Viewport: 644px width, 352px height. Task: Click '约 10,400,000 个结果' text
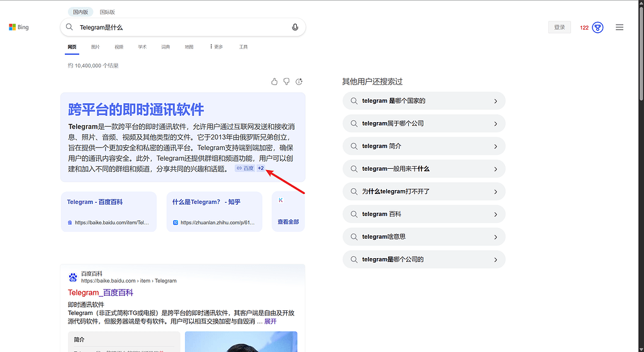93,65
